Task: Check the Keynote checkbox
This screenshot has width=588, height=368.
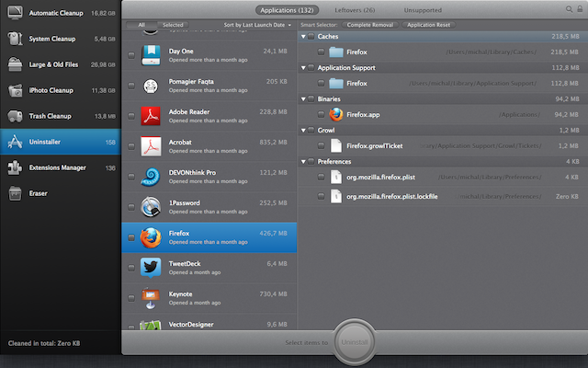Action: pos(131,298)
